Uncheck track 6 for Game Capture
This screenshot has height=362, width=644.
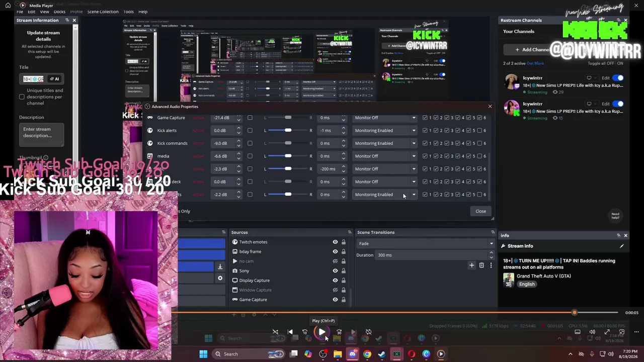coord(479,118)
